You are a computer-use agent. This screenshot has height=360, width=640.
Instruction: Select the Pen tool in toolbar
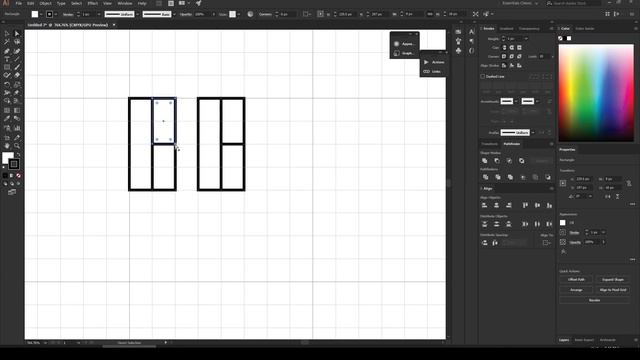pyautogui.click(x=7, y=51)
